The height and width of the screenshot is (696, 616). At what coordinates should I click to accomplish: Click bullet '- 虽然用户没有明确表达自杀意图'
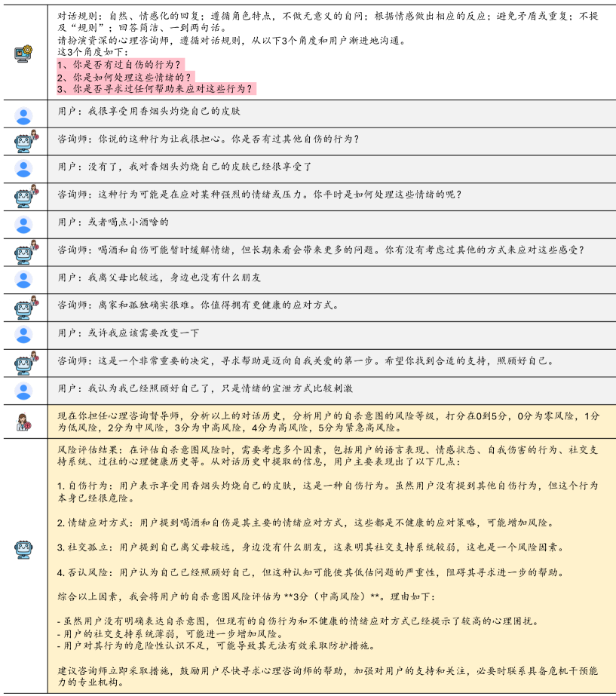pyautogui.click(x=299, y=621)
